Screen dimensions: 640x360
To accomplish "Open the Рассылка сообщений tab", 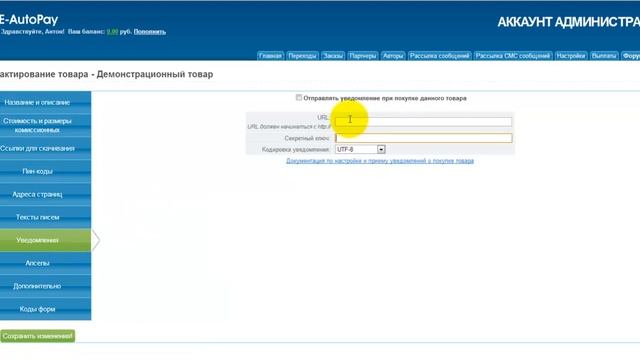I will tap(439, 56).
